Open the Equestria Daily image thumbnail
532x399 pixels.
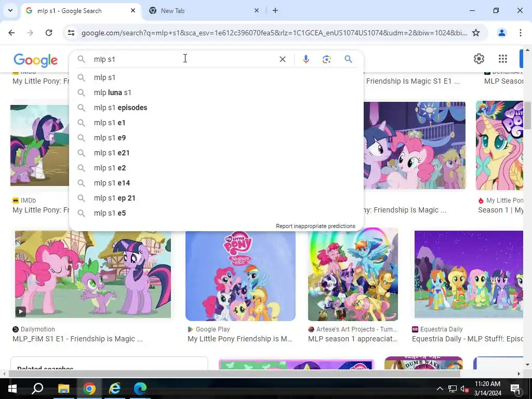pyautogui.click(x=469, y=274)
